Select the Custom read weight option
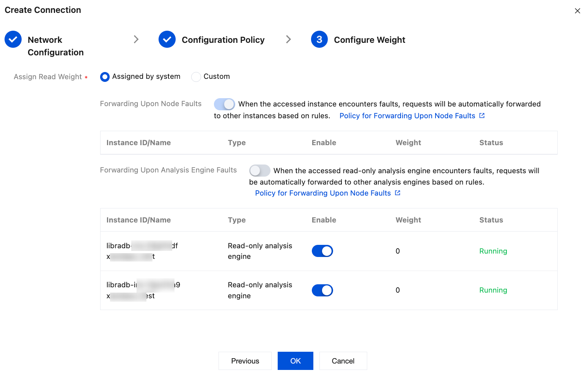Image resolution: width=588 pixels, height=376 pixels. click(x=196, y=77)
